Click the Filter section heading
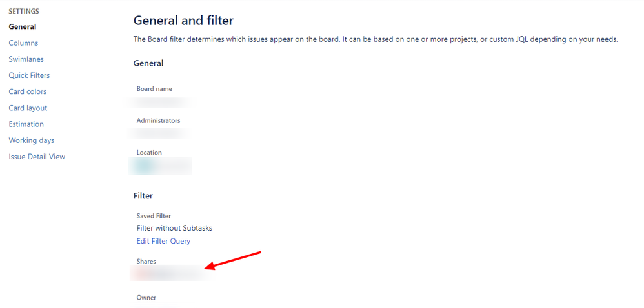 point(143,195)
